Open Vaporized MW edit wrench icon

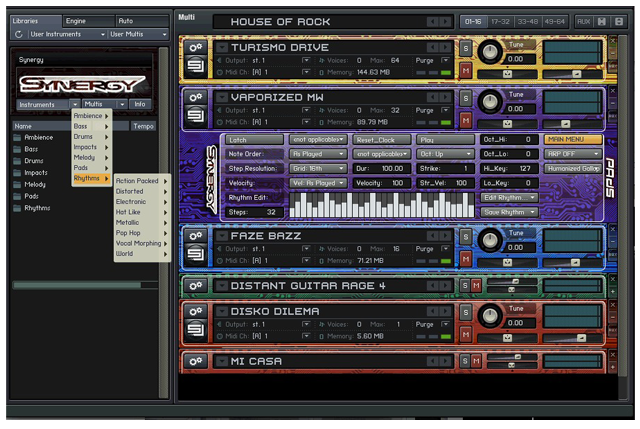point(196,97)
